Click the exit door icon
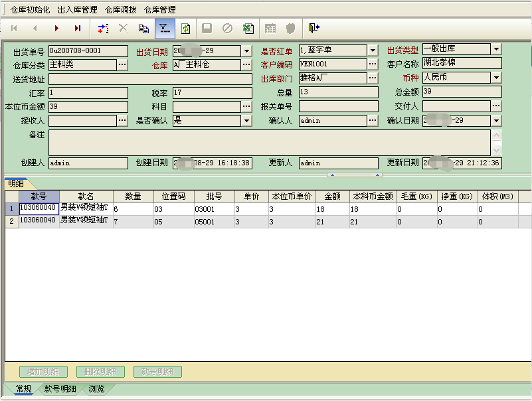This screenshot has width=532, height=401. tap(314, 28)
